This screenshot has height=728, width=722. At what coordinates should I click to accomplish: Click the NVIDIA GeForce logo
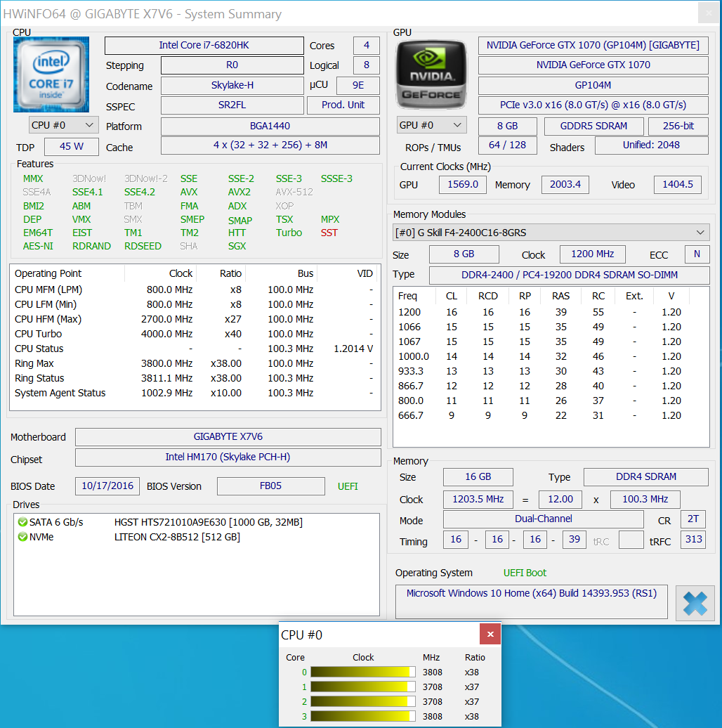[x=431, y=74]
